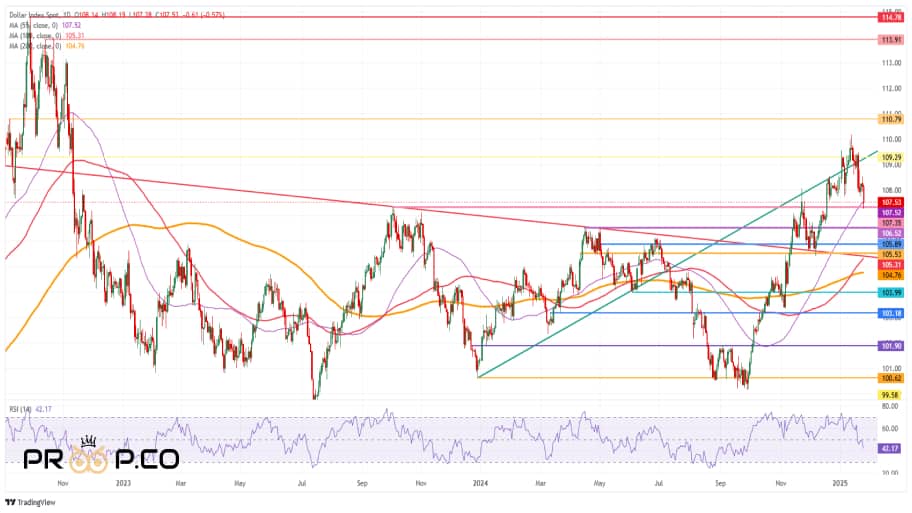The image size is (912, 513).
Task: Click the purple 101.90 price label
Action: point(891,346)
